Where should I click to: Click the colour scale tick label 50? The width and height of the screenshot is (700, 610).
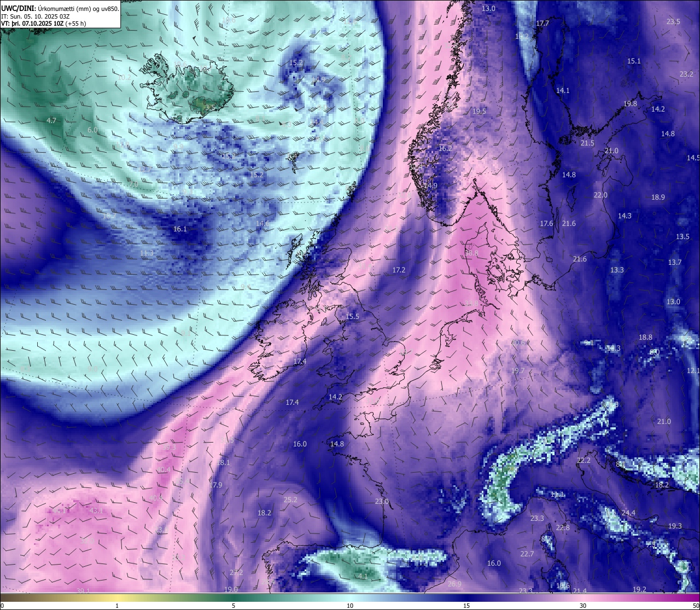696,606
